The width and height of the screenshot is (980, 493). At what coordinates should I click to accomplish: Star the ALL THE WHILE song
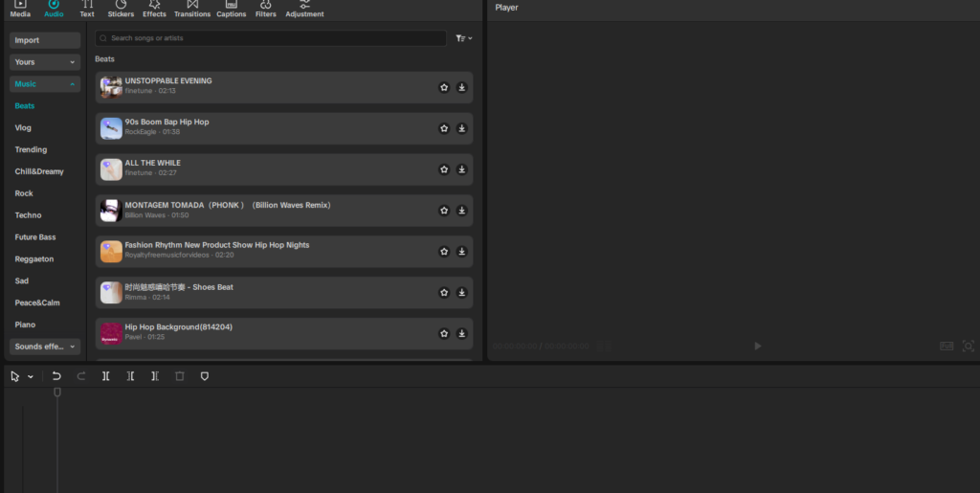(444, 169)
